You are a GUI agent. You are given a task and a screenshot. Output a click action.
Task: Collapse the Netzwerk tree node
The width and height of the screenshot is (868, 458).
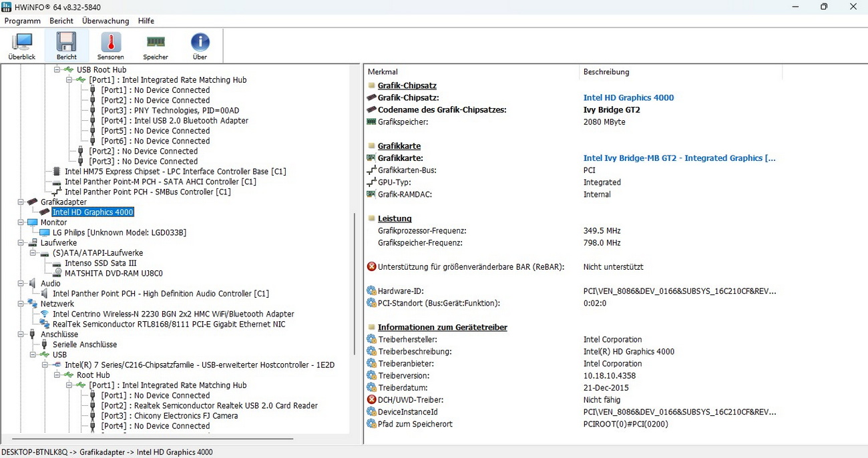point(22,304)
